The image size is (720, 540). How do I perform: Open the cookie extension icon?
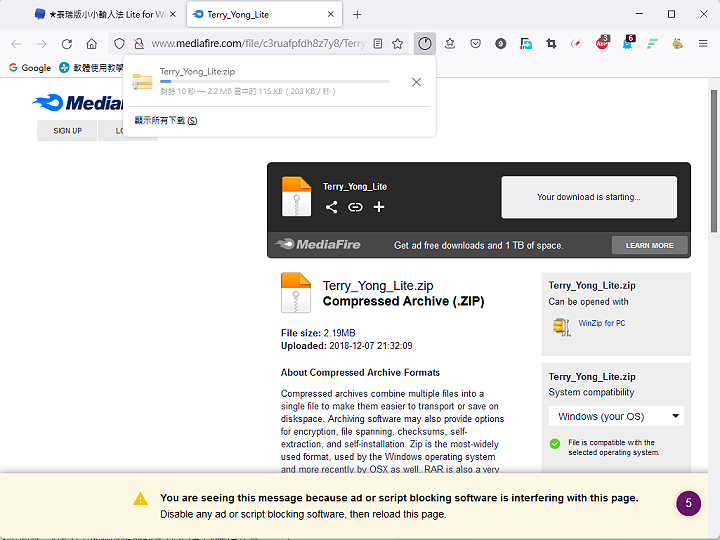click(678, 44)
